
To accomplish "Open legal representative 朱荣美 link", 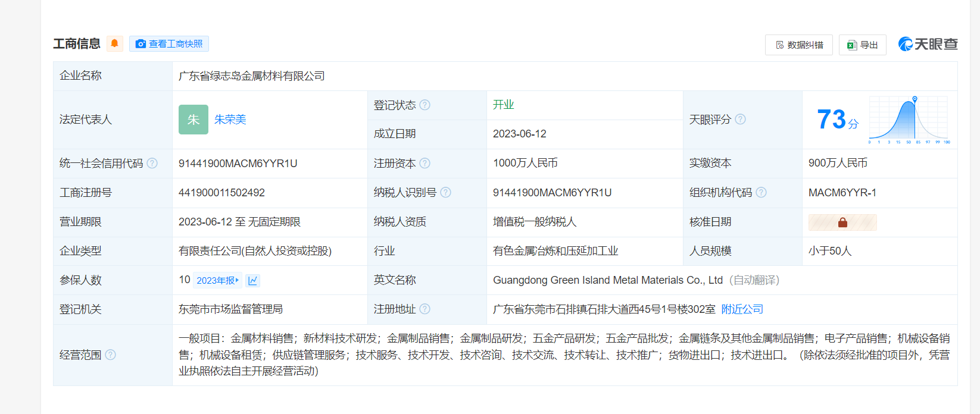I will pos(230,120).
